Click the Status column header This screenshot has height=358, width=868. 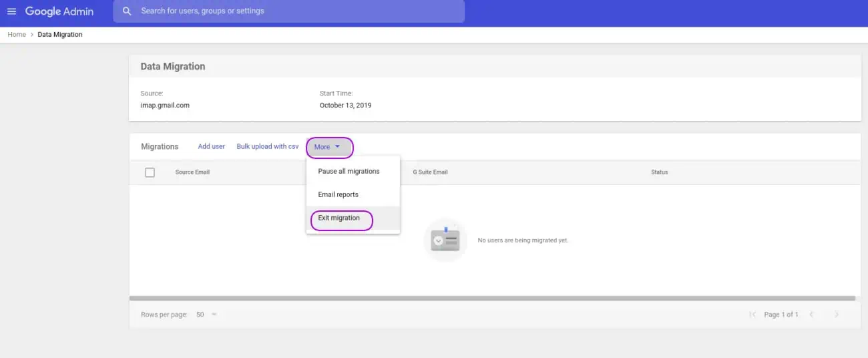[660, 172]
